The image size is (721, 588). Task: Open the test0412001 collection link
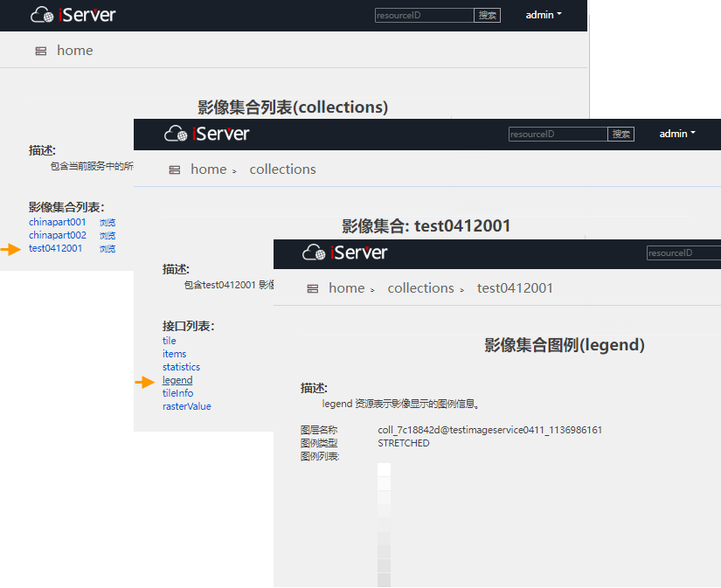(55, 248)
